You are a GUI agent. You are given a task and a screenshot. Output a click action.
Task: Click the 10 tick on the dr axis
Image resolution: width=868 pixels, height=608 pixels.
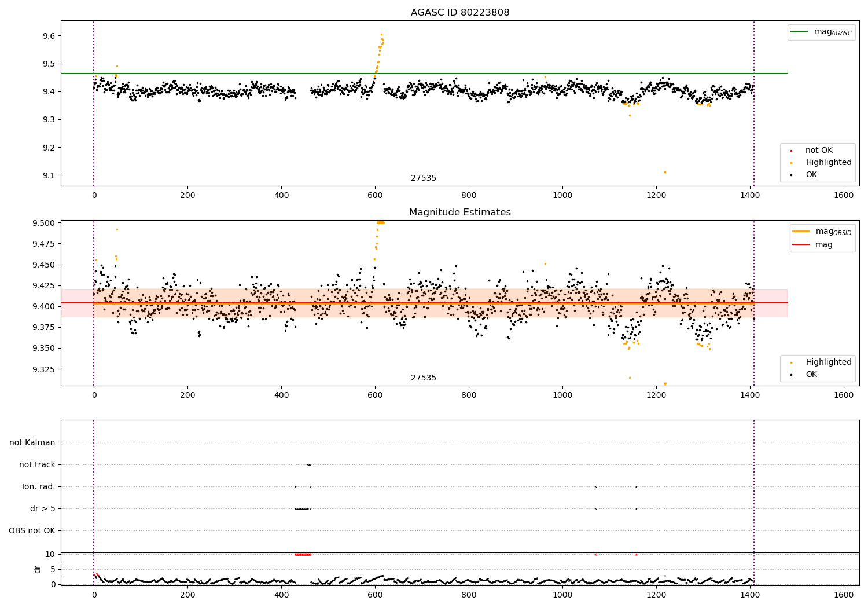pos(50,554)
